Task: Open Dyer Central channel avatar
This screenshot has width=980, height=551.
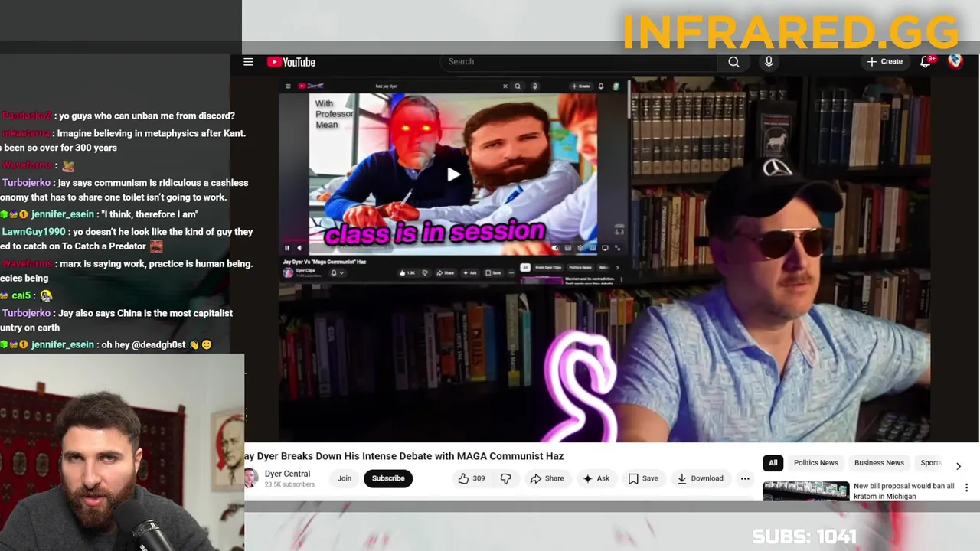Action: [250, 478]
